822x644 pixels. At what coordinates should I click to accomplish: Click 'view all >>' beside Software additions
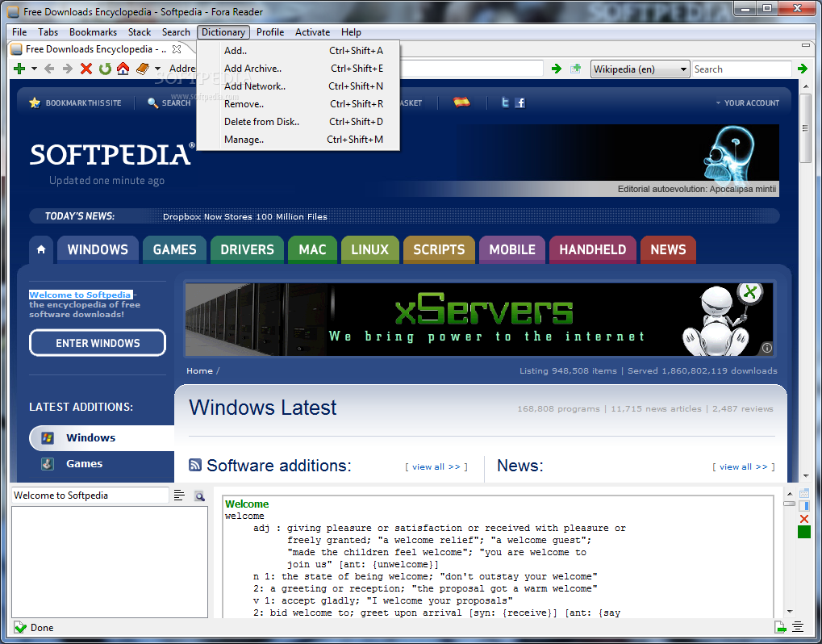click(436, 466)
